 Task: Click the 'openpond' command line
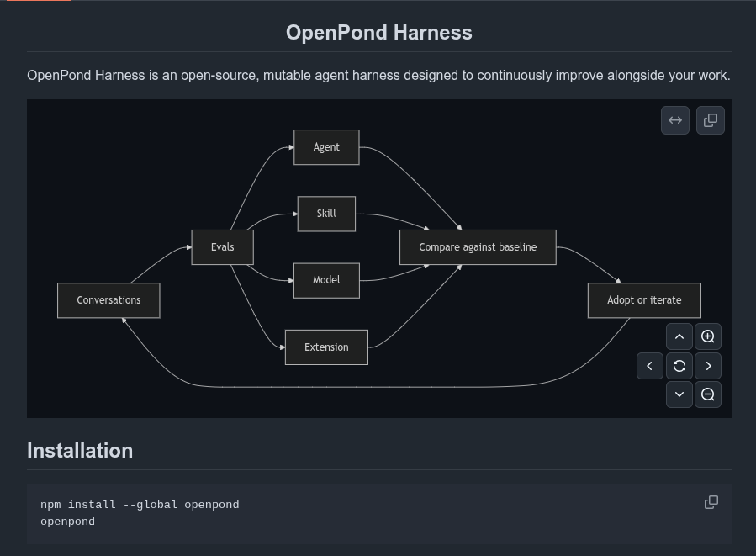[67, 522]
